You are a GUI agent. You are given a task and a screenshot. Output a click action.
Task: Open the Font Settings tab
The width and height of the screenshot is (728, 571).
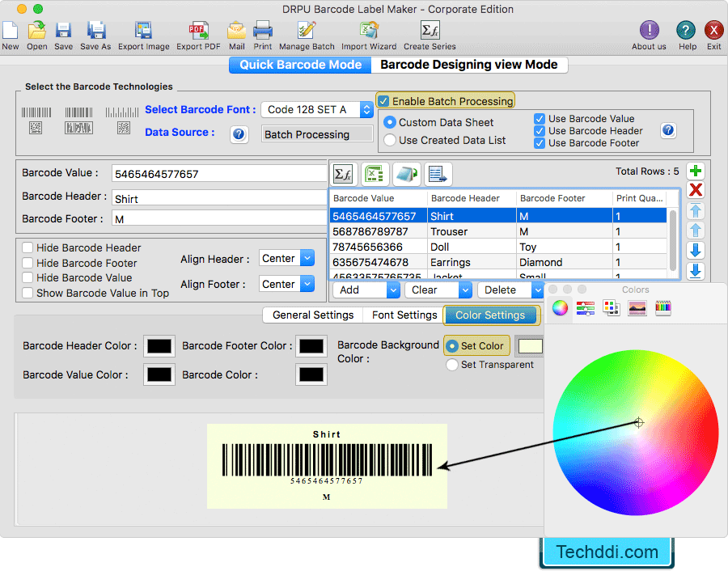coord(404,315)
